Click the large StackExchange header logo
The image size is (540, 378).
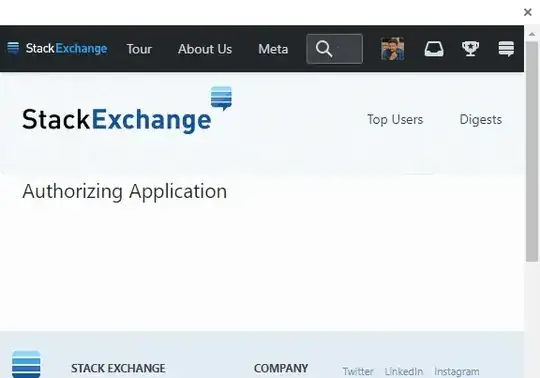pos(127,110)
